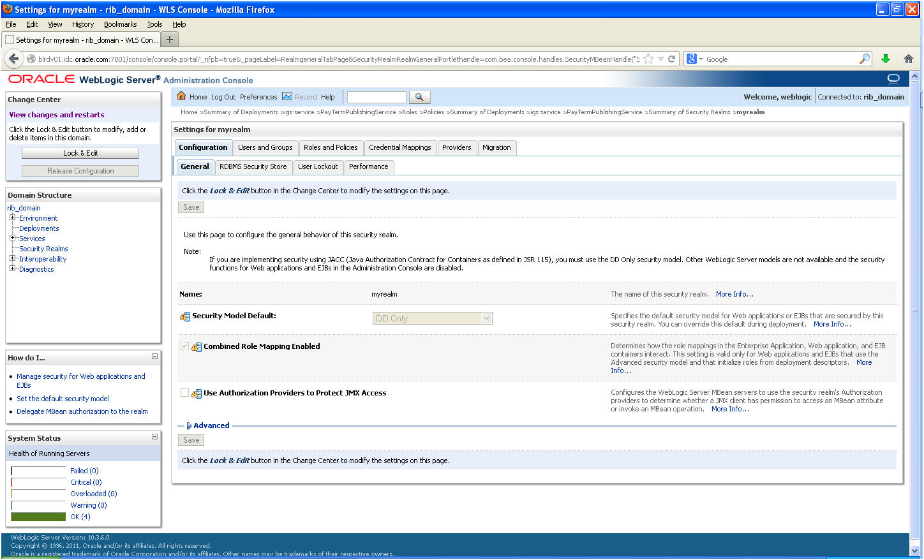Open 'Set the default security model' help link
Image resolution: width=924 pixels, height=560 pixels.
[x=63, y=399]
